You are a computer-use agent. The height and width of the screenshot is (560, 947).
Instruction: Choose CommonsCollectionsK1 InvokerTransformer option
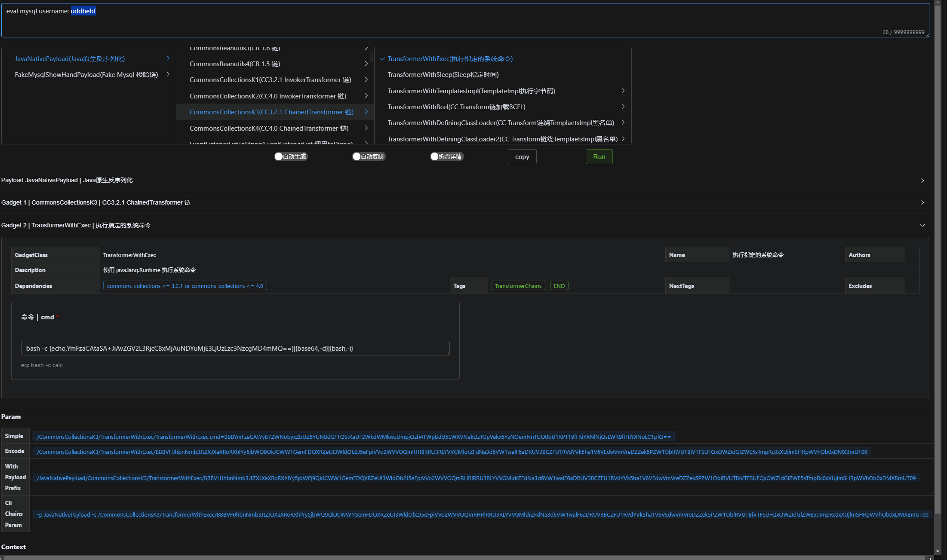[275, 80]
